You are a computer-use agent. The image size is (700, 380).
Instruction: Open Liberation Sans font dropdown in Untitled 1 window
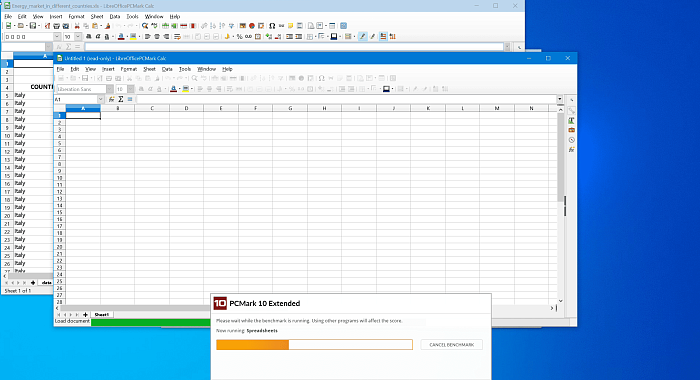click(110, 89)
